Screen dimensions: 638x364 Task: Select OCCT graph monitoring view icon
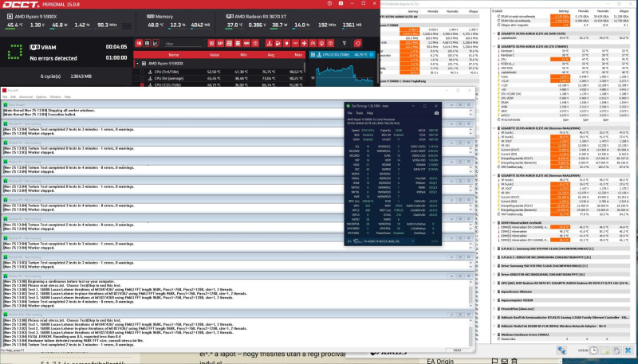pyautogui.click(x=156, y=44)
